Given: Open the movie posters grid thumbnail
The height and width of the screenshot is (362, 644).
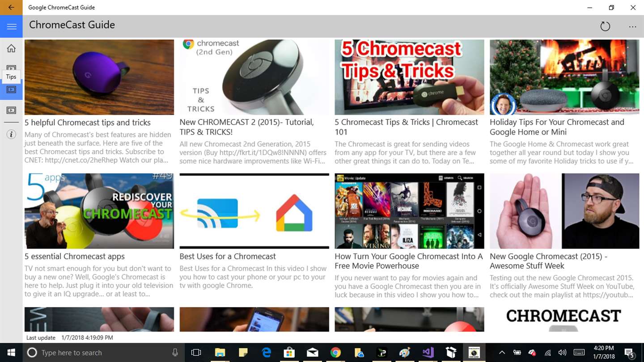Looking at the screenshot, I should click(x=409, y=211).
